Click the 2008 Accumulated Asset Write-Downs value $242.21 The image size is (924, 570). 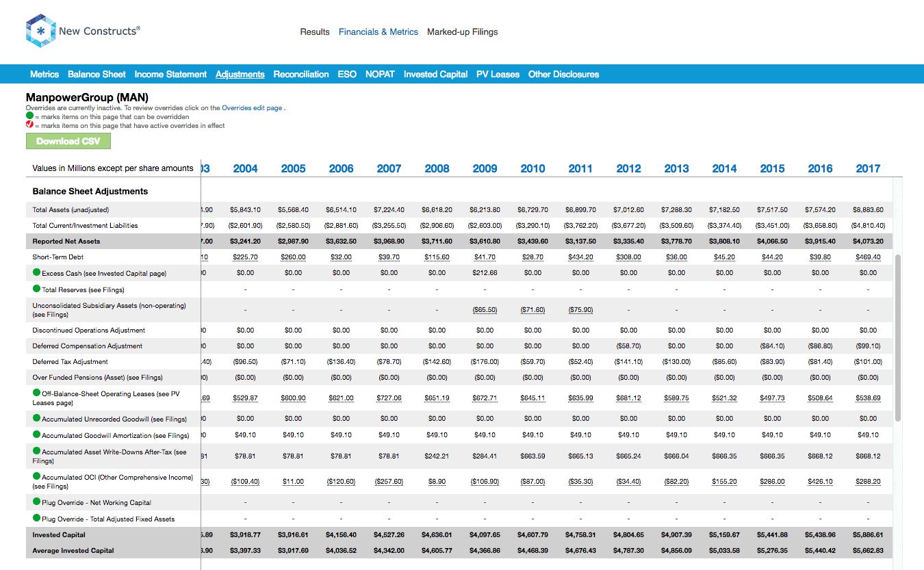pos(437,456)
